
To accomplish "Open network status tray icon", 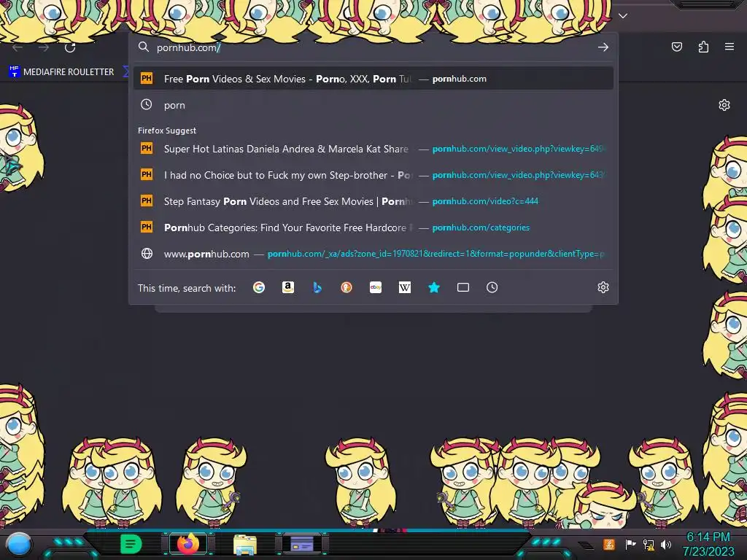I will (x=649, y=544).
